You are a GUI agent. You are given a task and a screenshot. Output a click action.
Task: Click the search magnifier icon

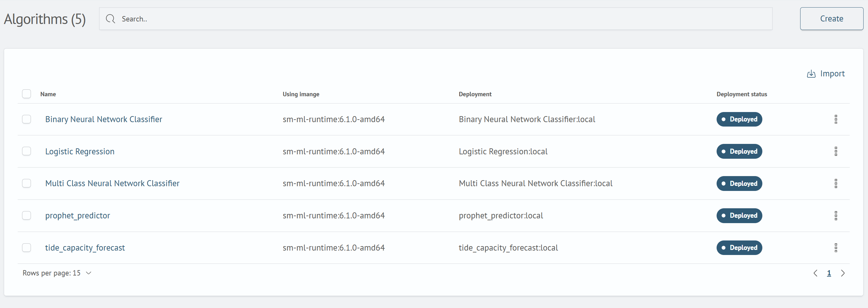(110, 19)
